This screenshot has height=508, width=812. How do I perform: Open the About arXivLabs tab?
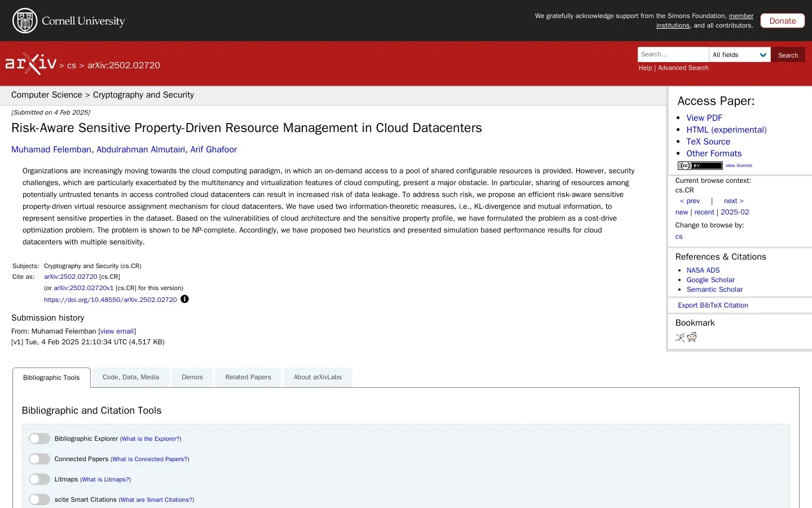tap(317, 377)
